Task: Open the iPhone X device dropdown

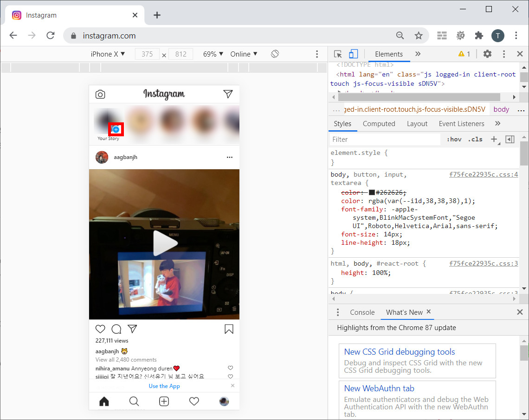Action: pos(108,54)
